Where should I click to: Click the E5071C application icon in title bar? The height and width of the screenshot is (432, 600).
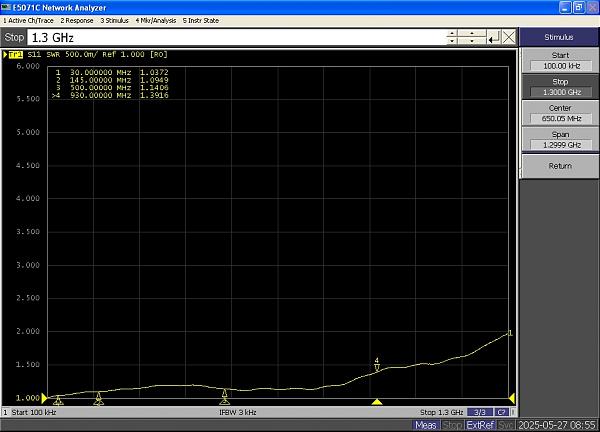(x=6, y=7)
